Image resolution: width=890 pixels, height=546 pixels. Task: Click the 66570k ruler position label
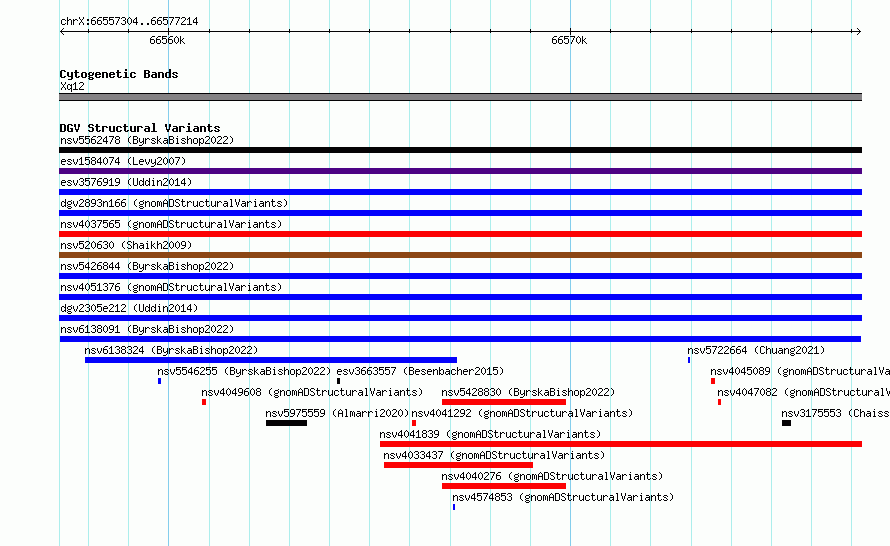tap(569, 40)
